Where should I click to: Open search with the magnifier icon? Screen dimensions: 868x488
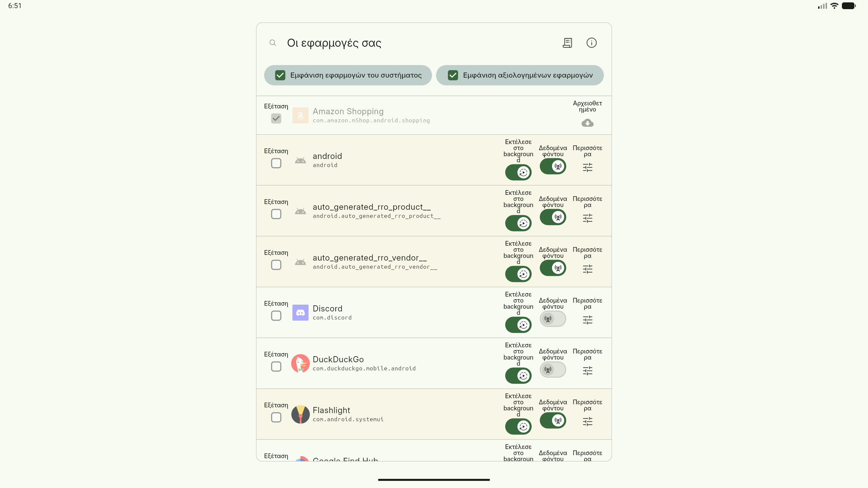coord(273,43)
